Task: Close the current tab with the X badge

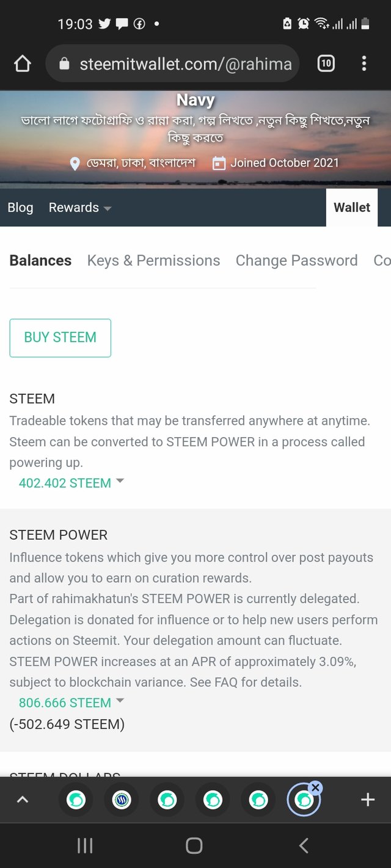Action: point(315,787)
